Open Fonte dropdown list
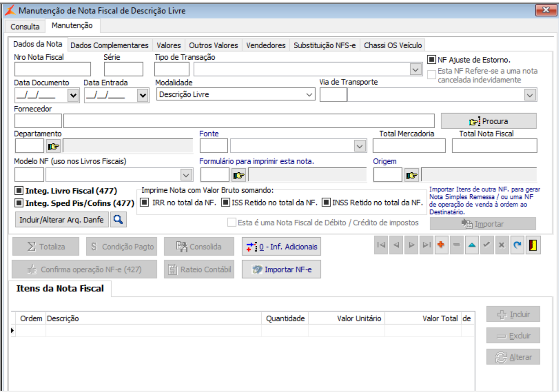Viewport: 559px width, 392px height. tap(360, 147)
